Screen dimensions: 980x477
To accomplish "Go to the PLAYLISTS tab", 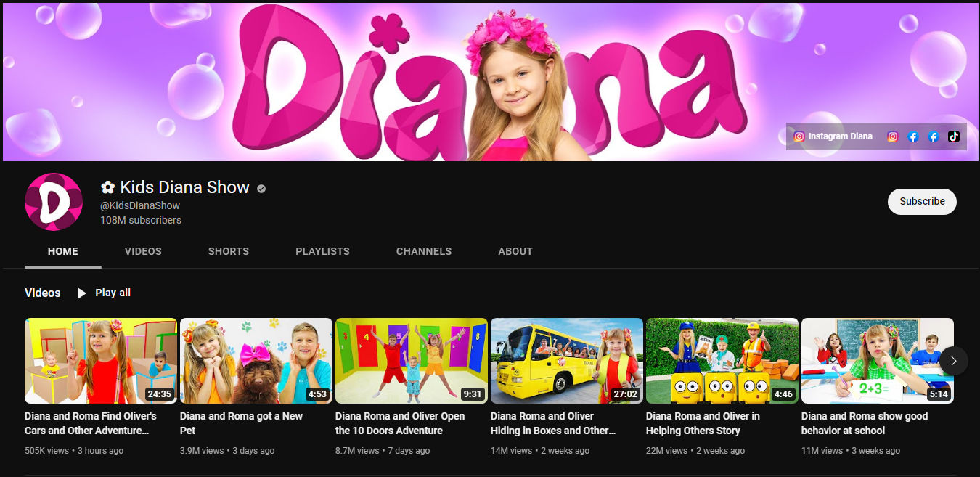I will [x=322, y=251].
